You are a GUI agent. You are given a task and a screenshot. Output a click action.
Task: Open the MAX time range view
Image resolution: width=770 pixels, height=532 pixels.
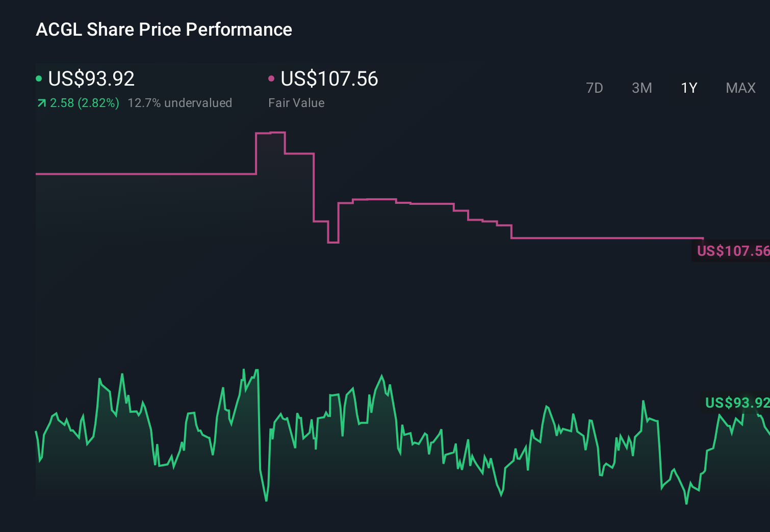(x=740, y=88)
